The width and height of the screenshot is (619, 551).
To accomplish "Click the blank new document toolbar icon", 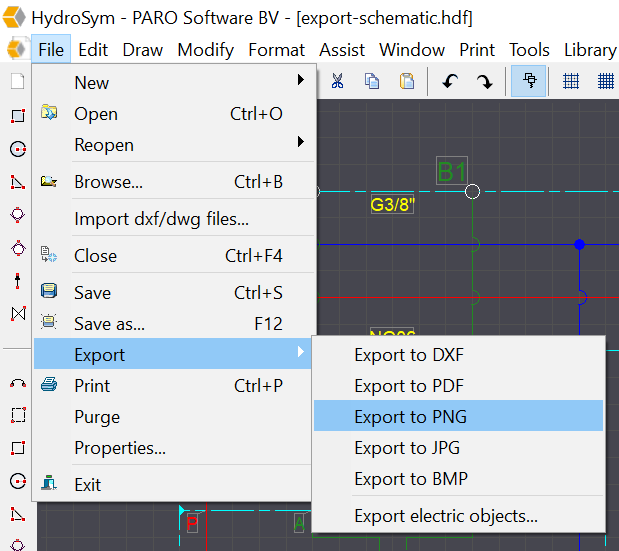I will tap(17, 81).
